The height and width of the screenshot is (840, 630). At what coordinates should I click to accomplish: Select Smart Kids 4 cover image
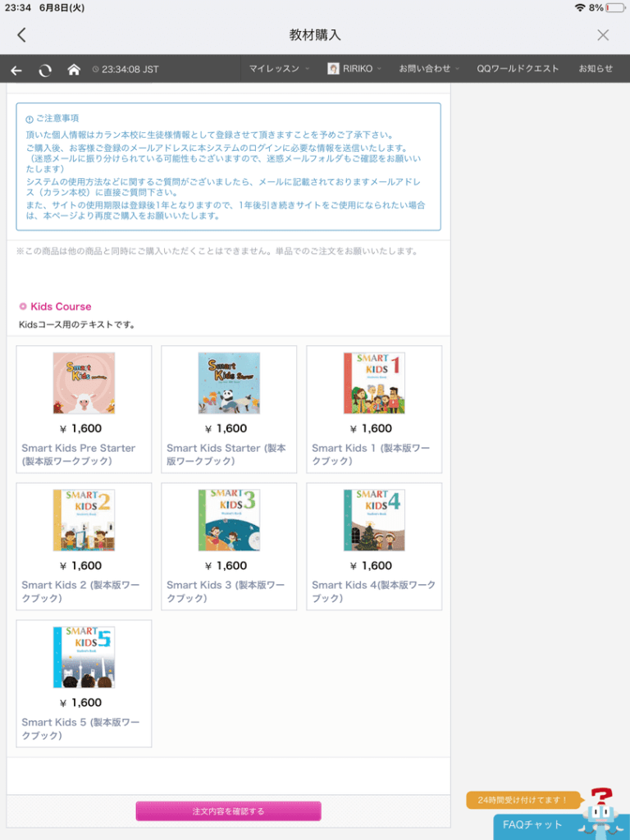(x=374, y=520)
